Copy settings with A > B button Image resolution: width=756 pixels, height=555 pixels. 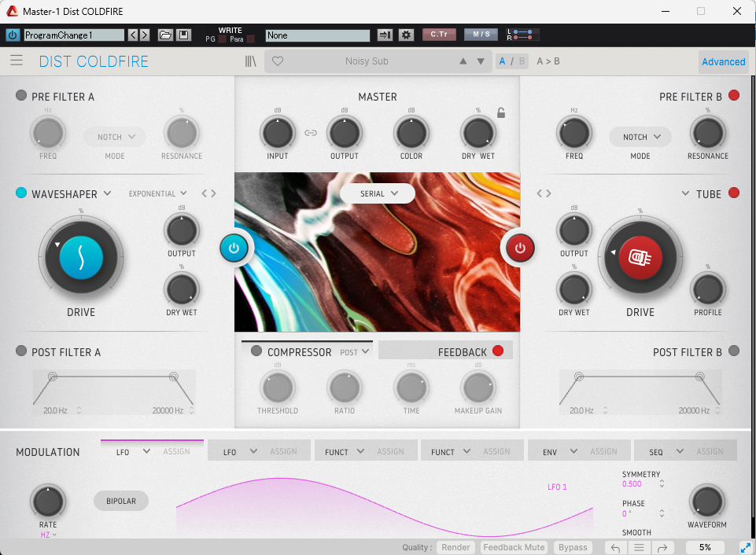click(x=548, y=61)
